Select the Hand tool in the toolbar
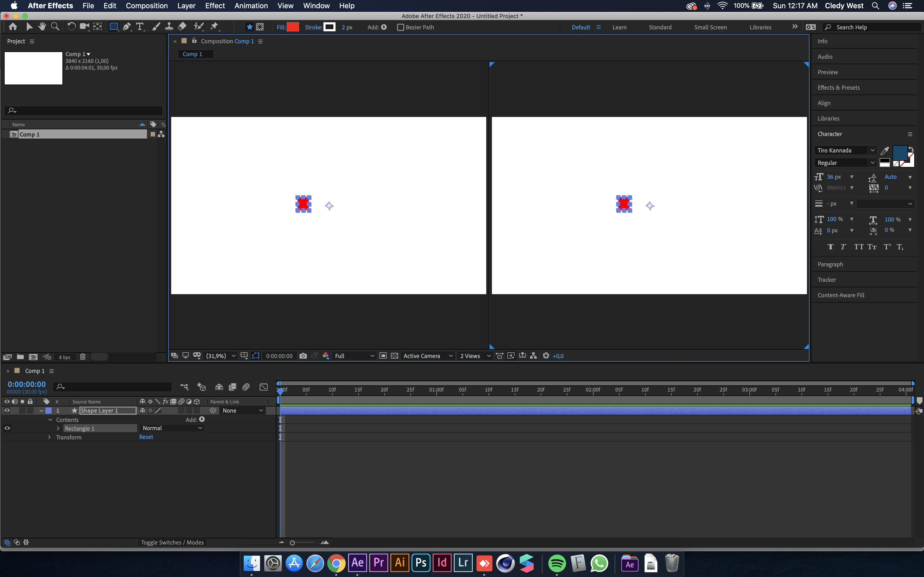This screenshot has width=924, height=577. [x=42, y=26]
